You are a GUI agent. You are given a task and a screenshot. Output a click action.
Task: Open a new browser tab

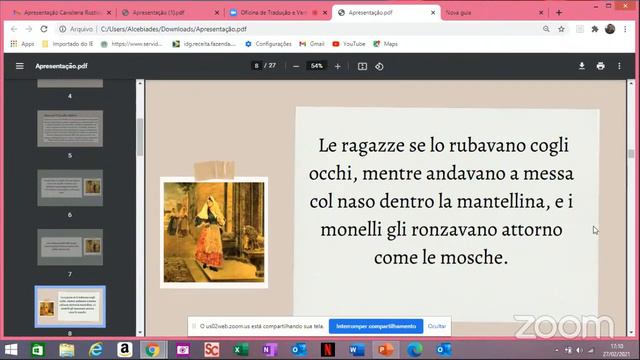[559, 13]
